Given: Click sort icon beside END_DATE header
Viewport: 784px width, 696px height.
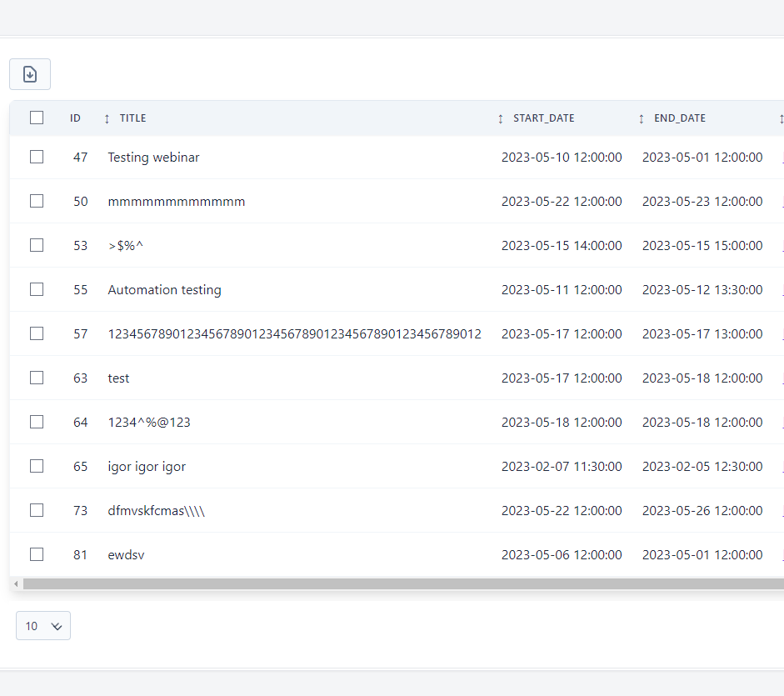Looking at the screenshot, I should (641, 118).
